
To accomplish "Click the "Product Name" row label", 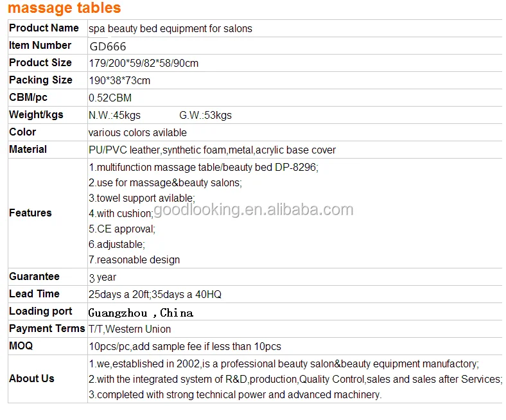I will click(44, 28).
